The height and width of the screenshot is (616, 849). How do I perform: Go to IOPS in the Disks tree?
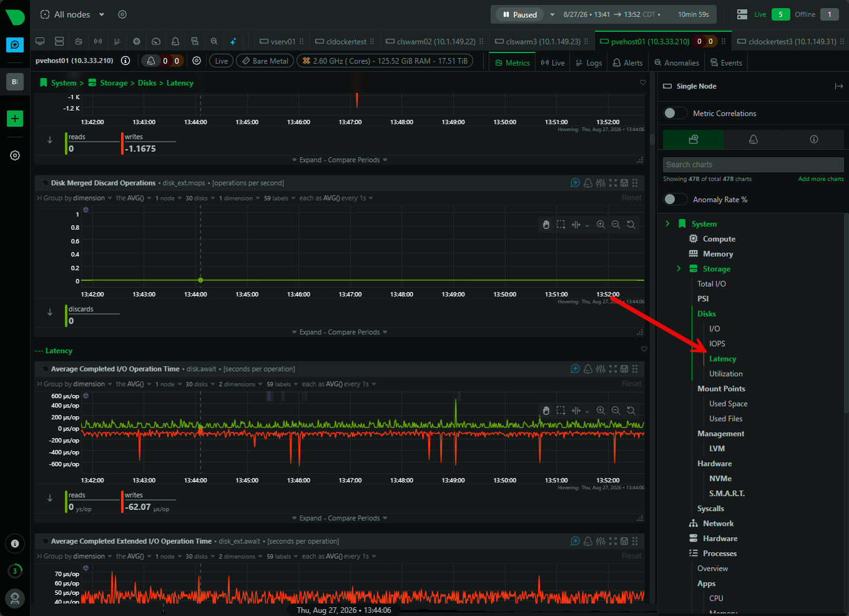click(x=717, y=343)
